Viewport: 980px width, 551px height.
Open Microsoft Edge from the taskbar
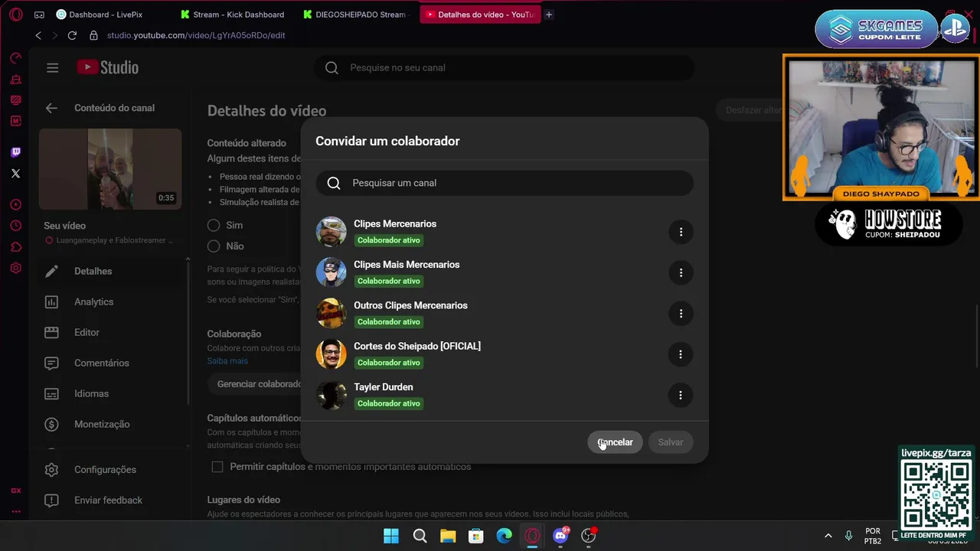click(504, 536)
